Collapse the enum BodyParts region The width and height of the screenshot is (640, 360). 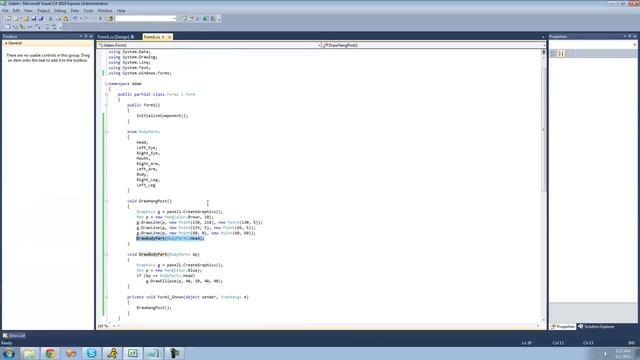point(106,132)
